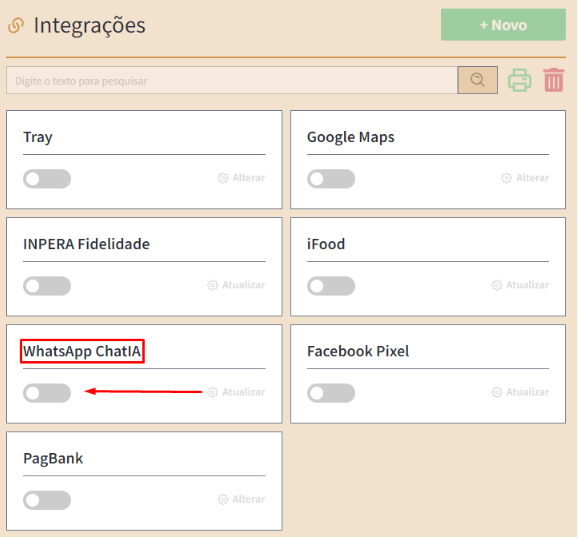Enable the WhatsApp ChatIA toggle
Viewport: 579px width, 538px height.
[47, 393]
